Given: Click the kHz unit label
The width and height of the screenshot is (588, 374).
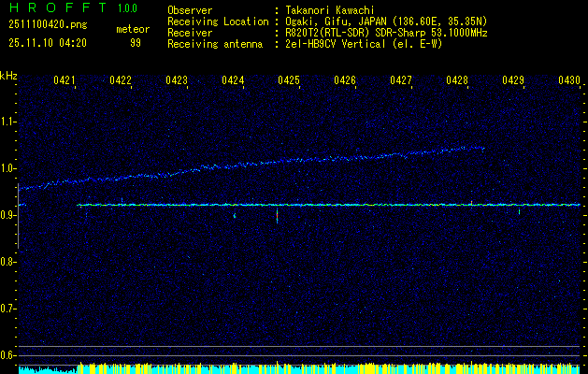Looking at the screenshot, I should coord(8,76).
